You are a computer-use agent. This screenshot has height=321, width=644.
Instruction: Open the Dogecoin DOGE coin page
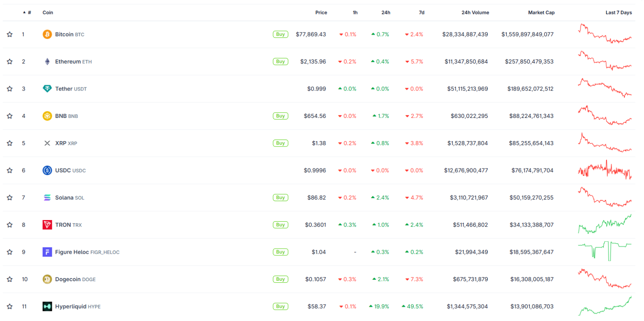tap(75, 279)
